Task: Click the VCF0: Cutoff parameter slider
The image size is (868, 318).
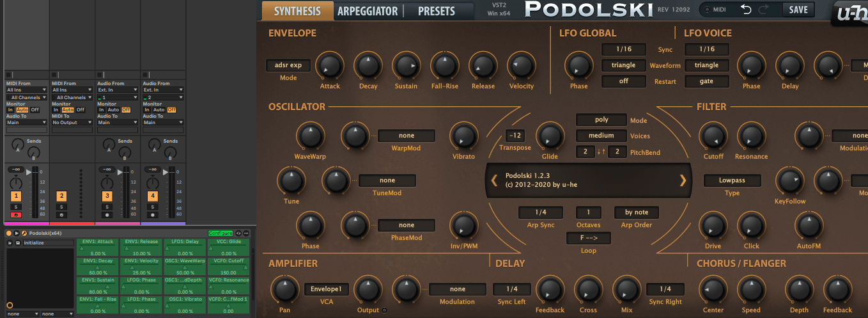Action: (x=229, y=266)
